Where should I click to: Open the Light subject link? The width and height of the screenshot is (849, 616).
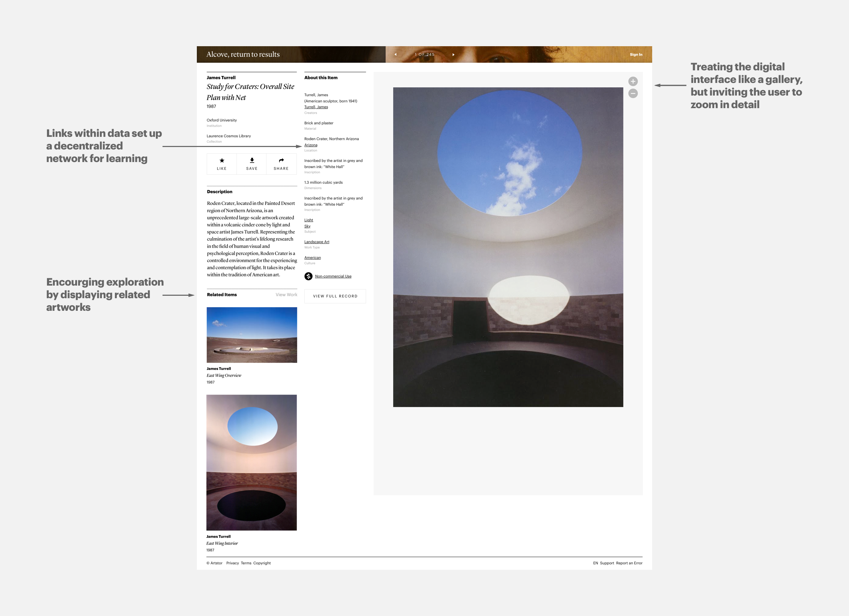(309, 220)
